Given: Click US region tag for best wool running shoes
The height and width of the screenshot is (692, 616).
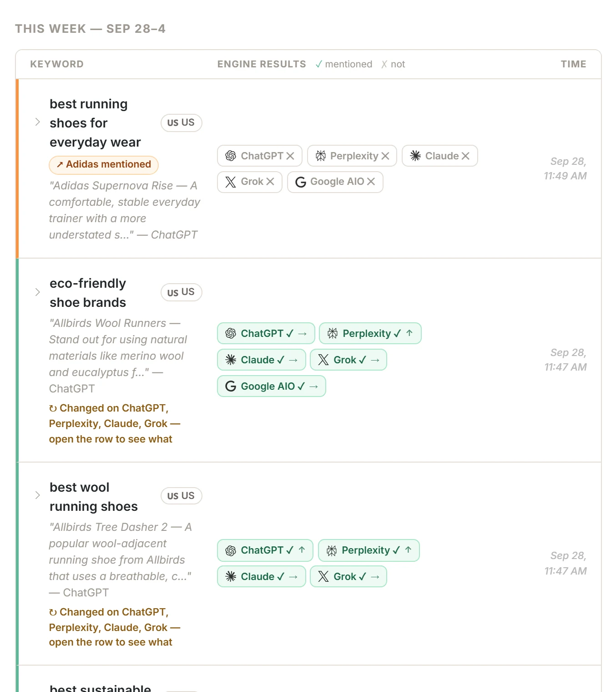Looking at the screenshot, I should [x=181, y=496].
